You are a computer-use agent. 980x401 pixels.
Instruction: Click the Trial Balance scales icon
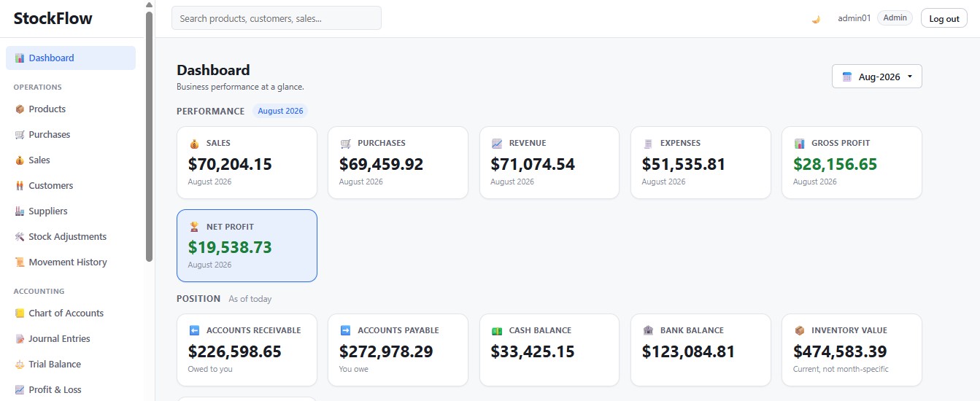pos(20,365)
